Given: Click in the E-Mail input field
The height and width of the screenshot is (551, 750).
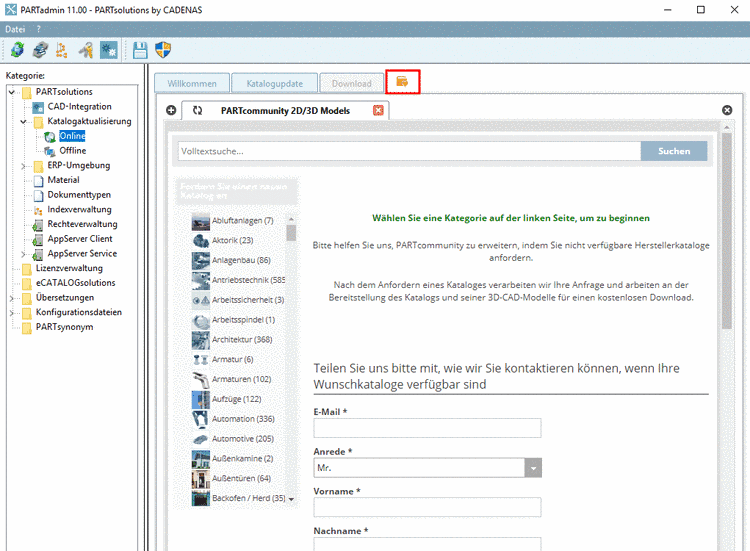Looking at the screenshot, I should tap(427, 428).
